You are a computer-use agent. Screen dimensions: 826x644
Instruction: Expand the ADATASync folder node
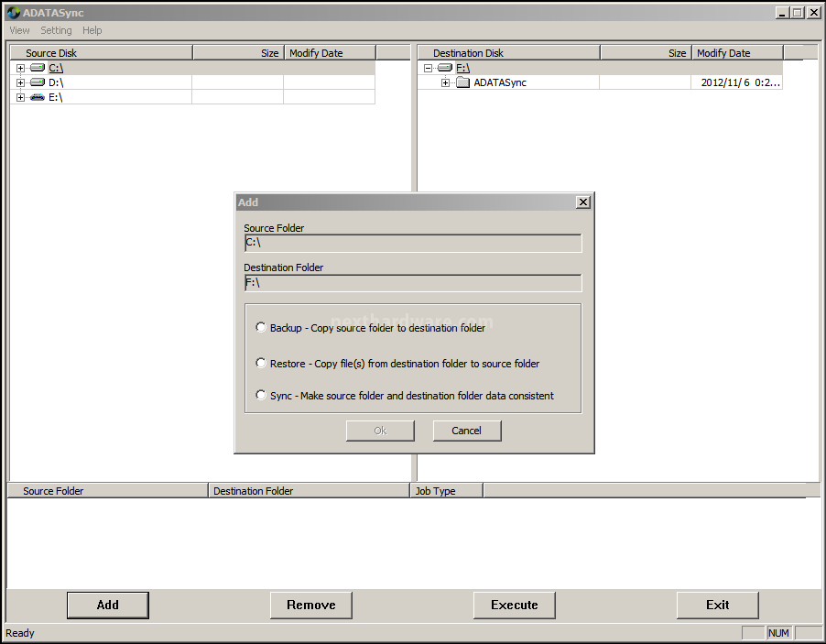(x=446, y=82)
